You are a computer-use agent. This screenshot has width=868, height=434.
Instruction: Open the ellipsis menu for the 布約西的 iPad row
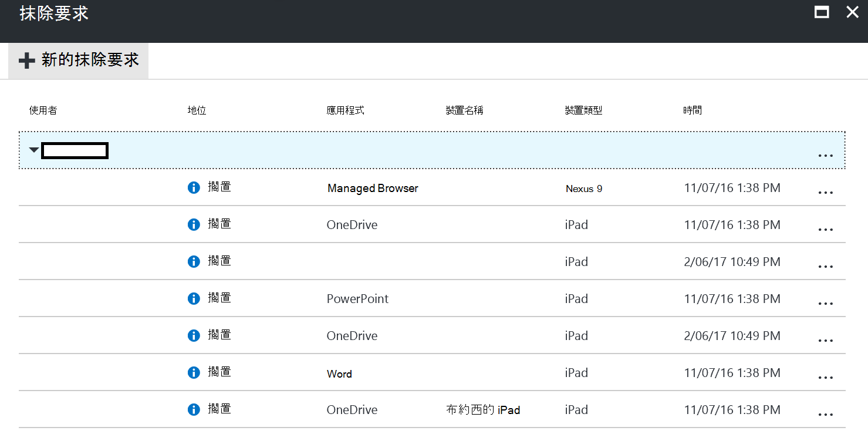click(x=825, y=415)
